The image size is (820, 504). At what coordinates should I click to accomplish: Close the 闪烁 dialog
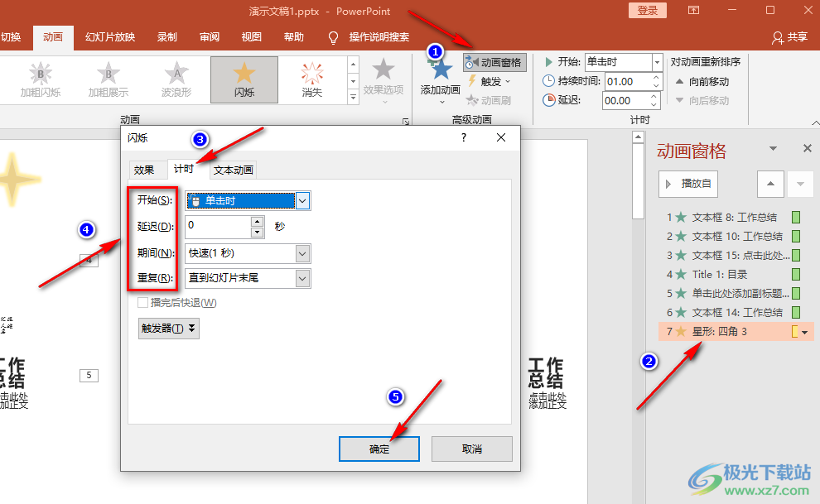point(501,137)
